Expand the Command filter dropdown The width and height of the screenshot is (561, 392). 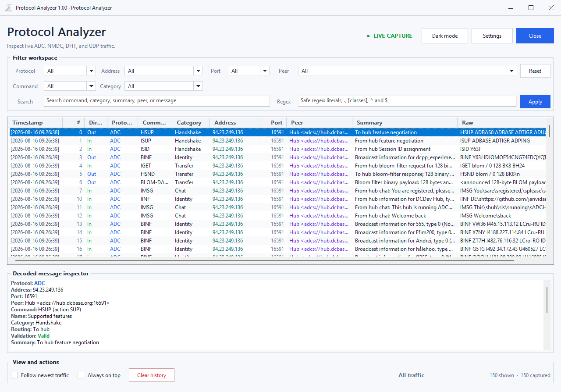[x=70, y=86]
